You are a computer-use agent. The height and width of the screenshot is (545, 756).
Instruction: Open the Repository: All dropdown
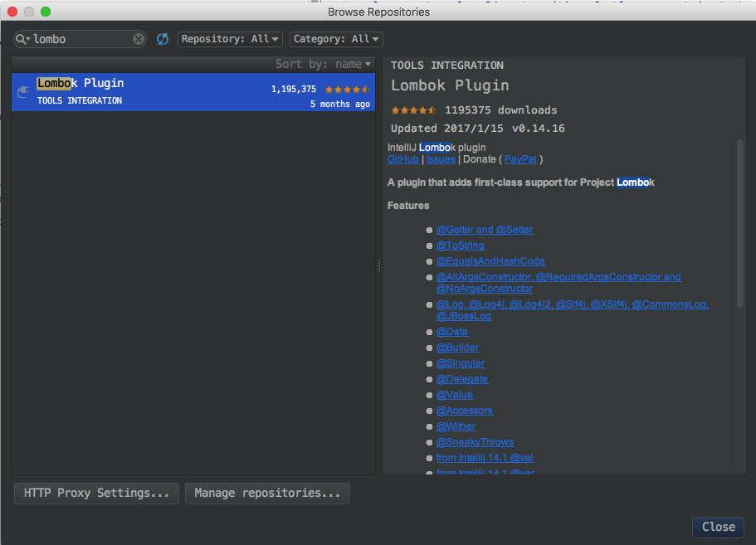[x=230, y=39]
